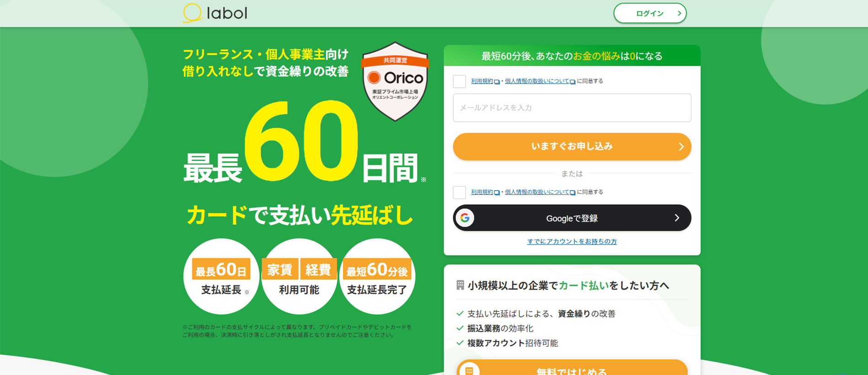This screenshot has width=868, height=375.
Task: Click the arrow on Googleで登録 button
Action: tap(677, 218)
